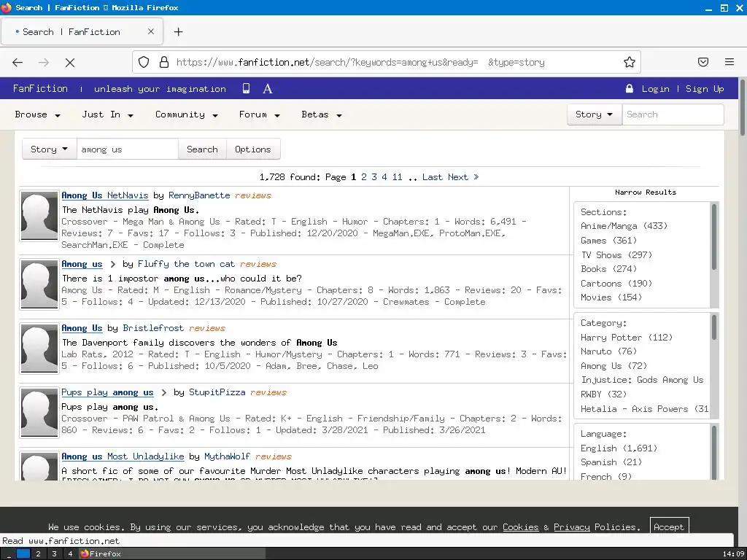Filter by TV Shows (297) section
The image size is (747, 560).
coord(616,254)
